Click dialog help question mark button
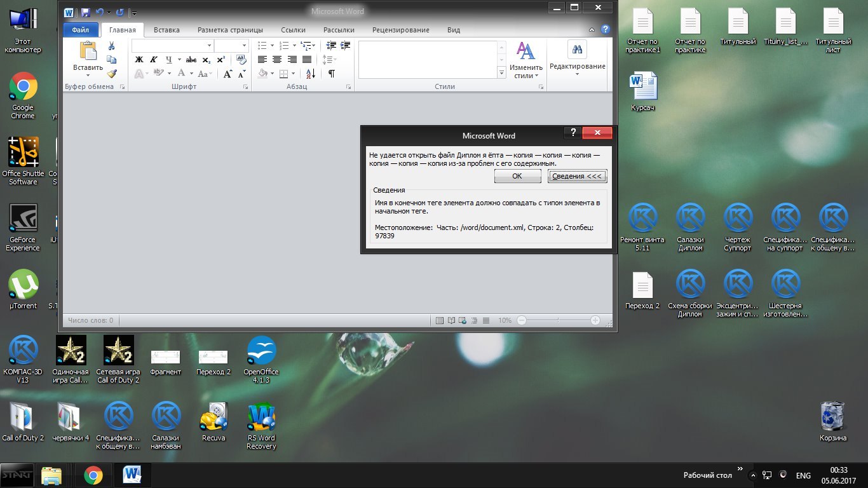The height and width of the screenshot is (488, 868). coord(572,133)
